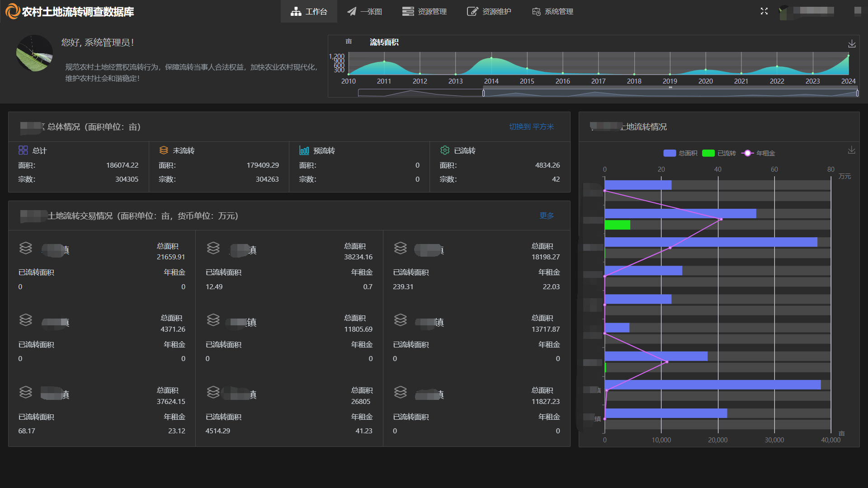Click the 总体情况 panel title
Image resolution: width=868 pixels, height=488 pixels.
coord(94,127)
